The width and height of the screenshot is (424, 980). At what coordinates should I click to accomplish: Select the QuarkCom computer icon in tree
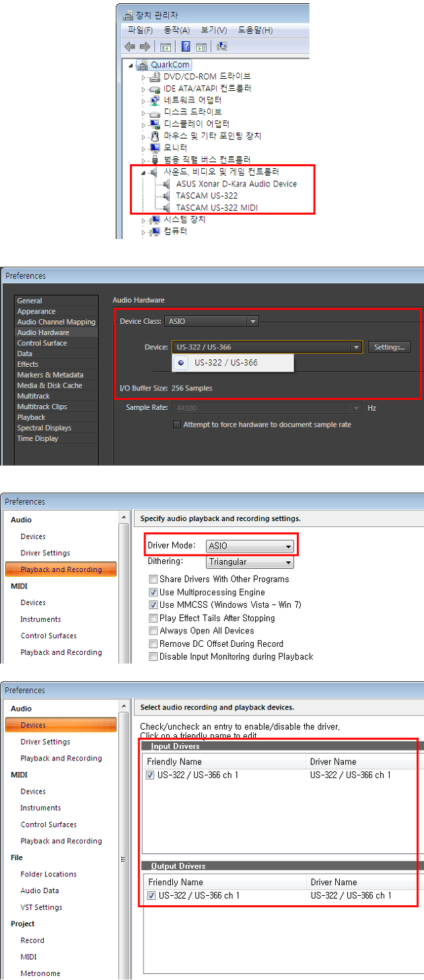coord(142,65)
